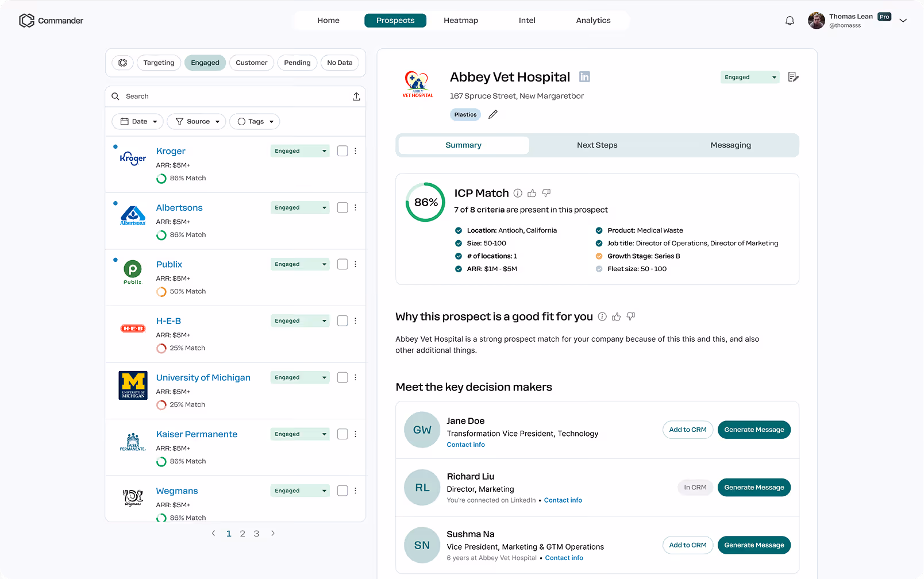Open Abbey Vet Hospital status dropdown
Image resolution: width=924 pixels, height=579 pixels.
(x=750, y=77)
